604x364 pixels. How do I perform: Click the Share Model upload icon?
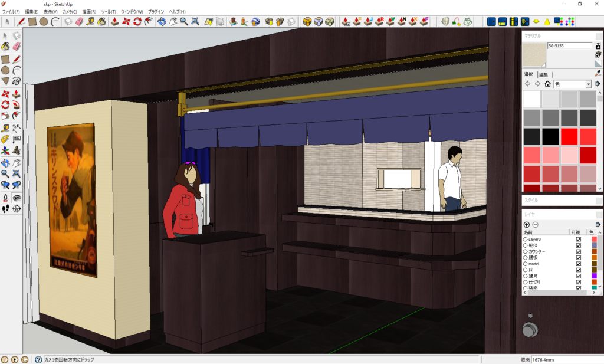(x=280, y=22)
